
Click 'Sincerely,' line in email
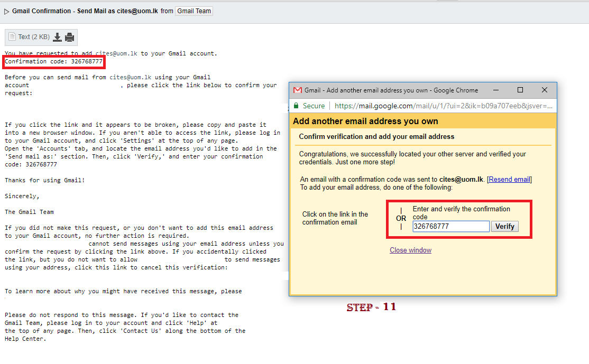coord(22,196)
